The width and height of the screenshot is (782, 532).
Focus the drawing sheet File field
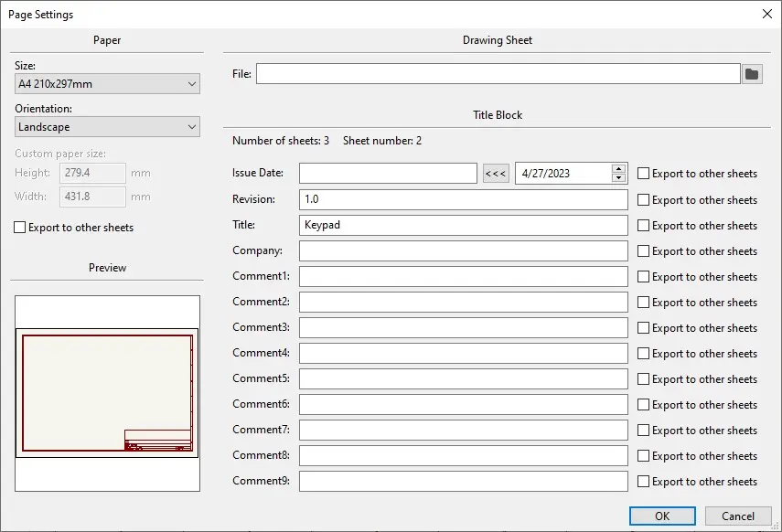tap(498, 74)
